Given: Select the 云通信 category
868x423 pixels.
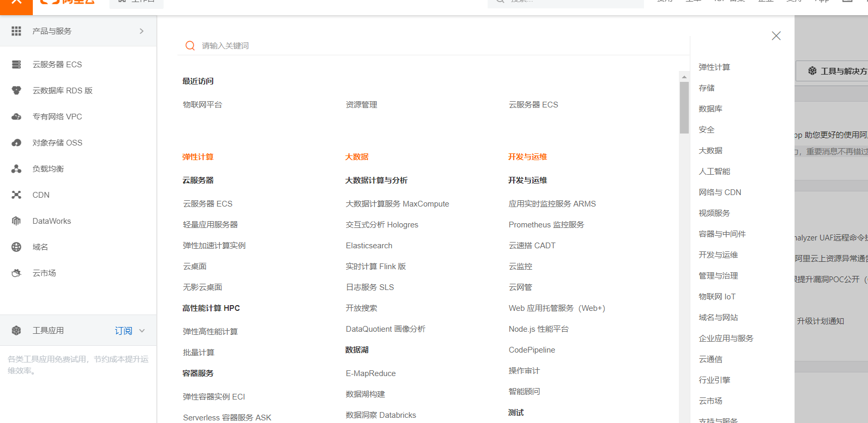Looking at the screenshot, I should click(711, 359).
